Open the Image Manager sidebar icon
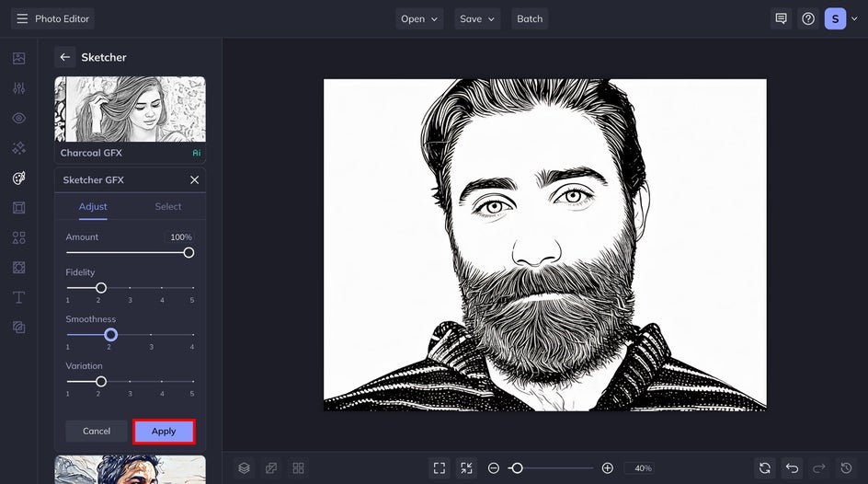This screenshot has width=868, height=484. pyautogui.click(x=18, y=58)
